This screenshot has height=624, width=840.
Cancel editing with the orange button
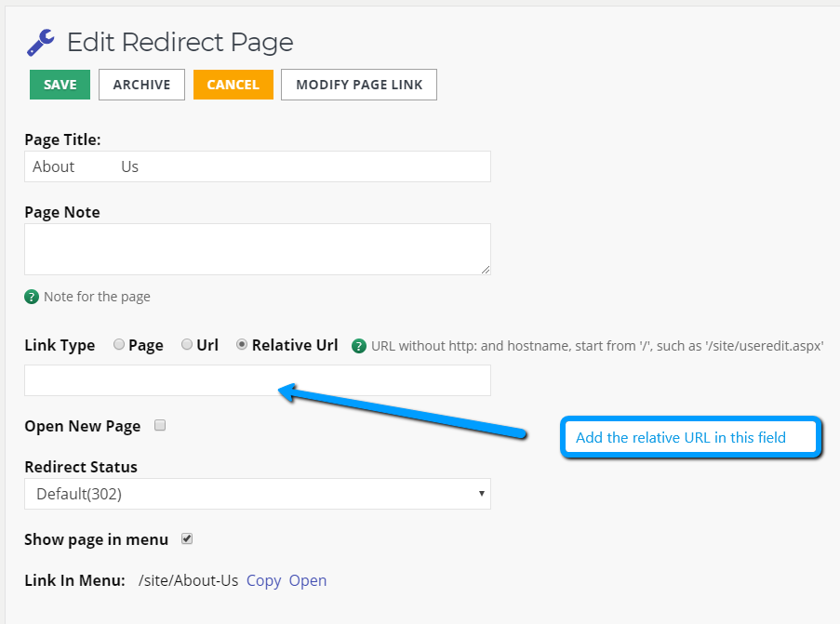click(x=233, y=85)
